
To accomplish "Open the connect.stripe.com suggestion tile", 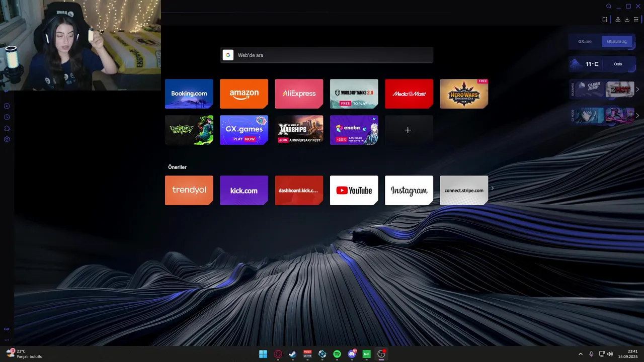I will pyautogui.click(x=464, y=190).
